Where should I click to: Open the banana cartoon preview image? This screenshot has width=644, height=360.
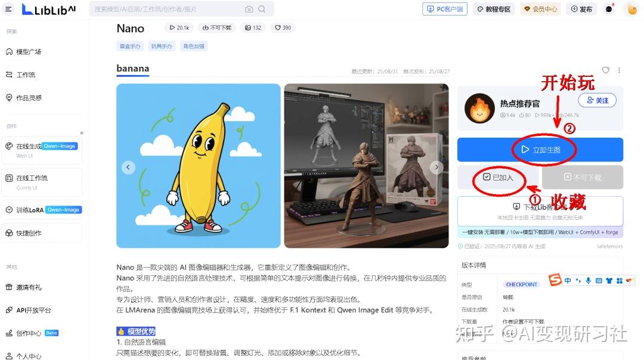(198, 166)
